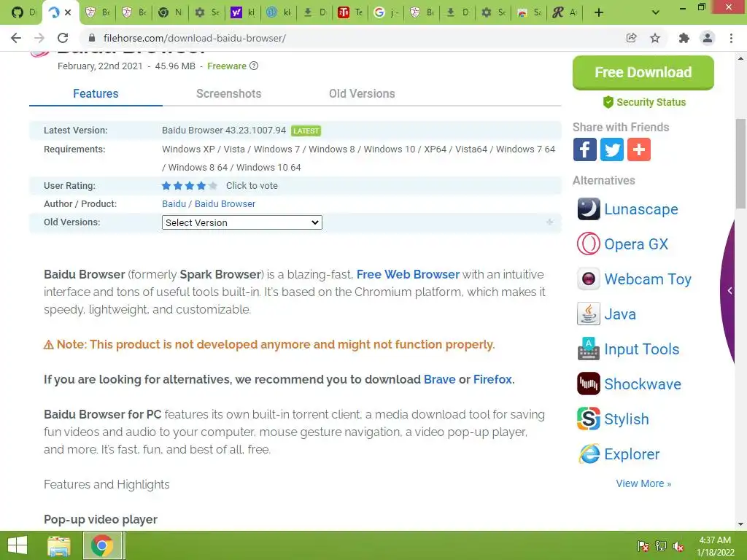Open the Opera GX icon
The width and height of the screenshot is (747, 560).
coord(589,244)
